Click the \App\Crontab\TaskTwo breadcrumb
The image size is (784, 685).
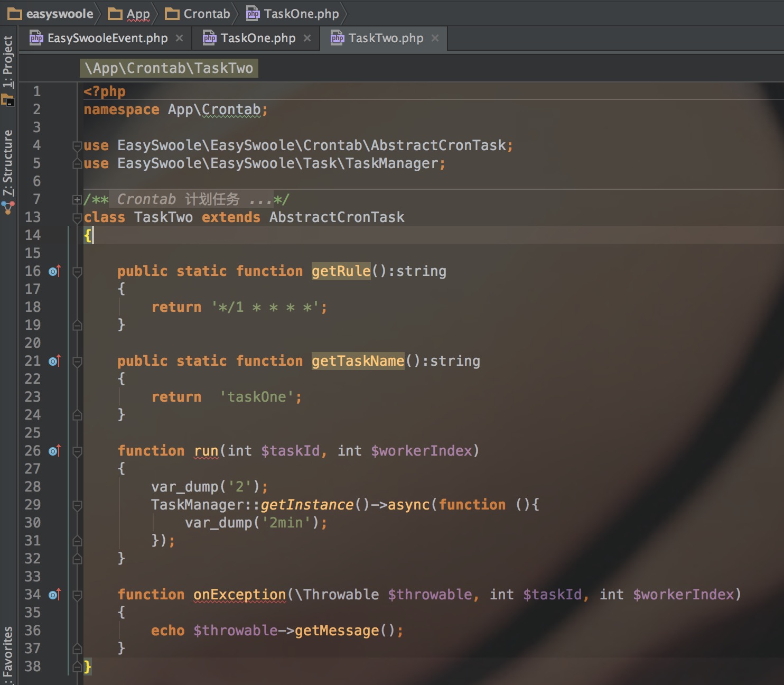click(x=169, y=68)
